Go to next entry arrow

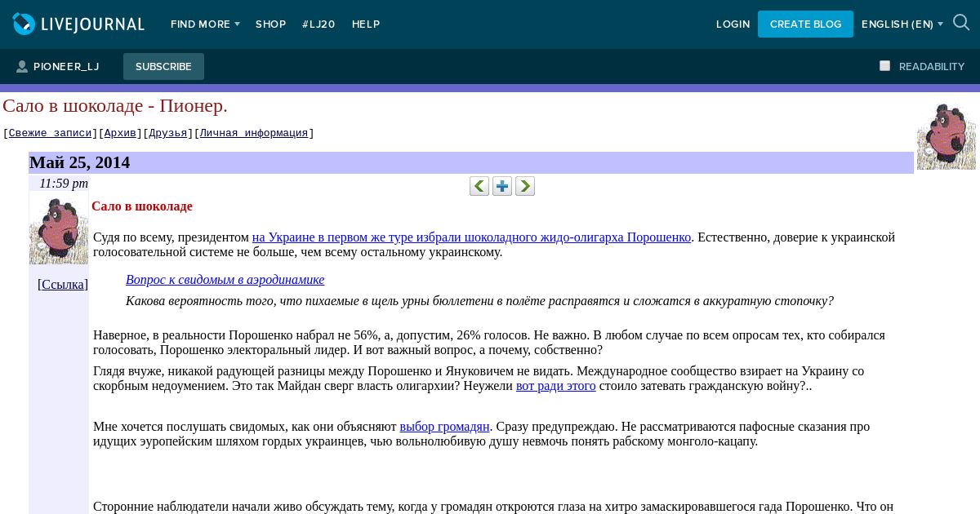coord(525,186)
